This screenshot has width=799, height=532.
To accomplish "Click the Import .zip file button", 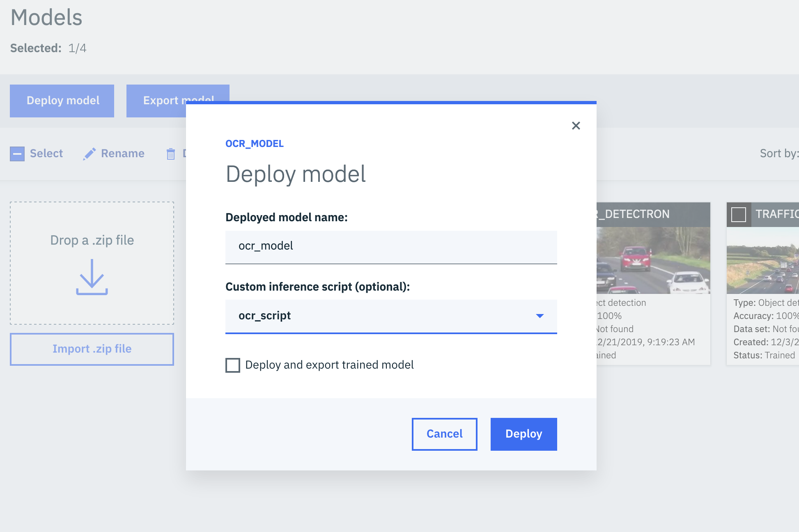I will 92,349.
